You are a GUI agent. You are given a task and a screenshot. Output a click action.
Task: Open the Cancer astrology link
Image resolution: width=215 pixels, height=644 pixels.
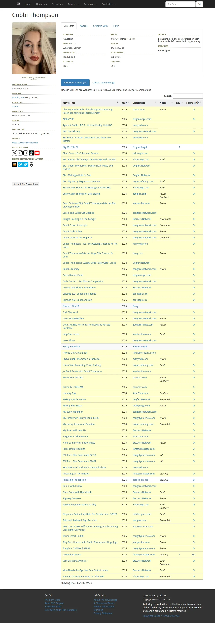point(15,107)
